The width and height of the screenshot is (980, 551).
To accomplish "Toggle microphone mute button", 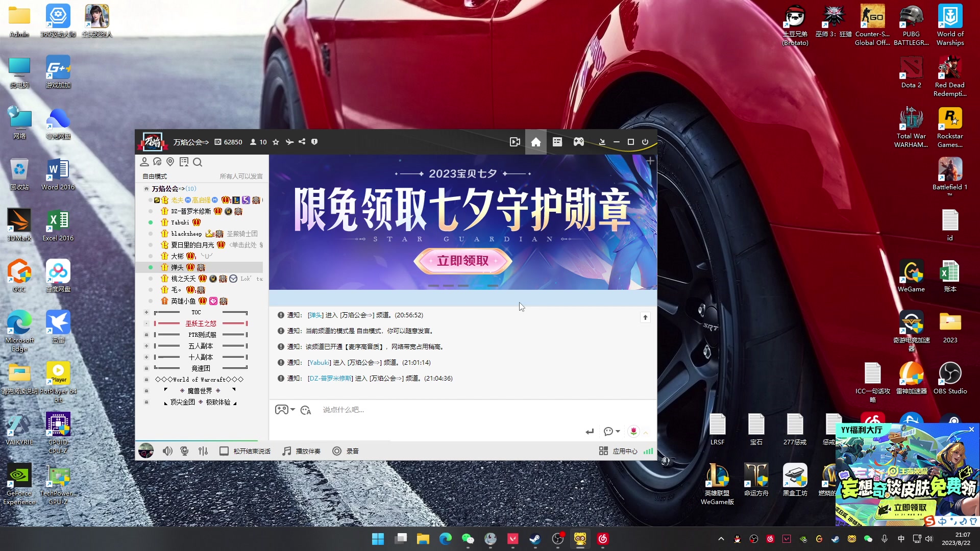I will point(184,451).
